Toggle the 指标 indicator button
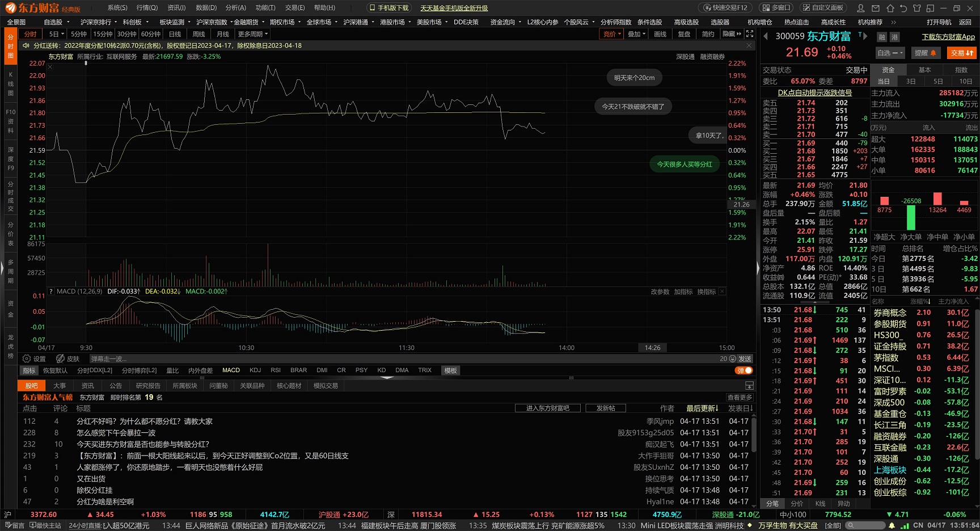The width and height of the screenshot is (980, 531). point(29,370)
